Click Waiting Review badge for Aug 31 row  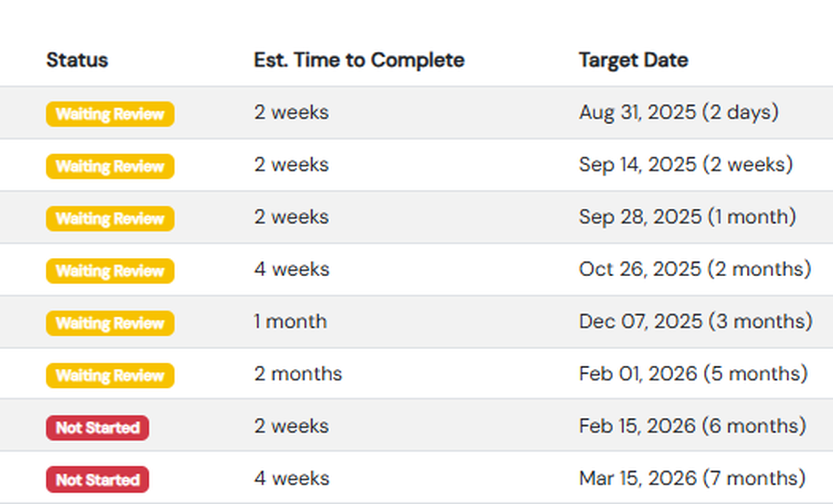110,114
